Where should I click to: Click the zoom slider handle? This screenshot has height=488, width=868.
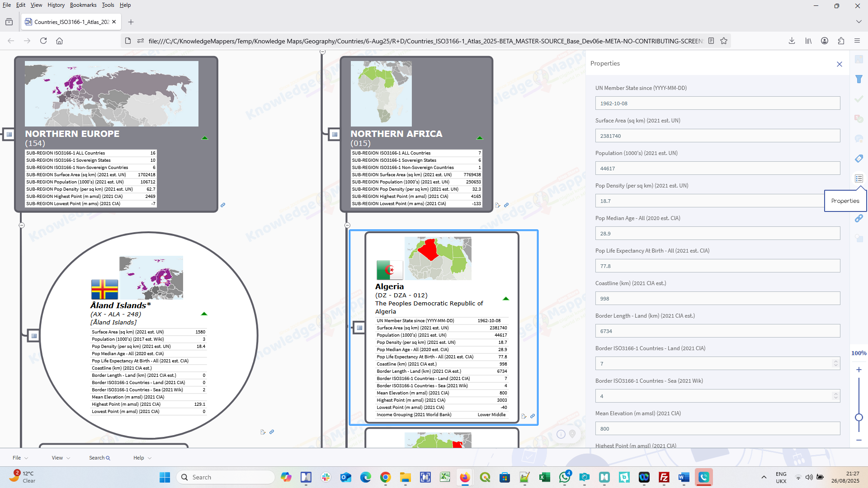[859, 418]
